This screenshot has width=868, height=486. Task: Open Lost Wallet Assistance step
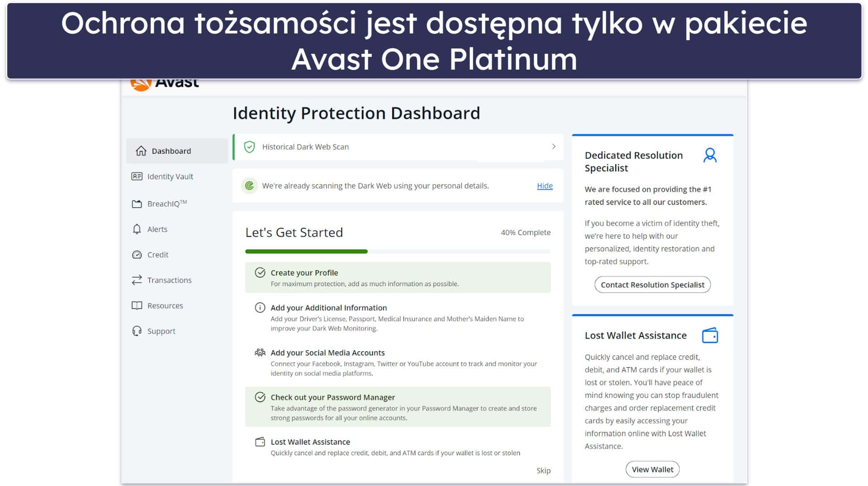pos(398,447)
